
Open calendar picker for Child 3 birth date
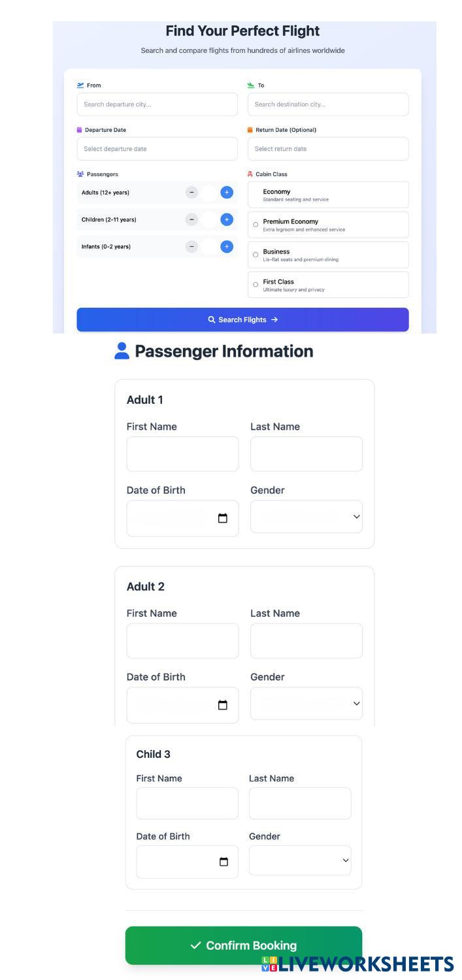coord(223,862)
